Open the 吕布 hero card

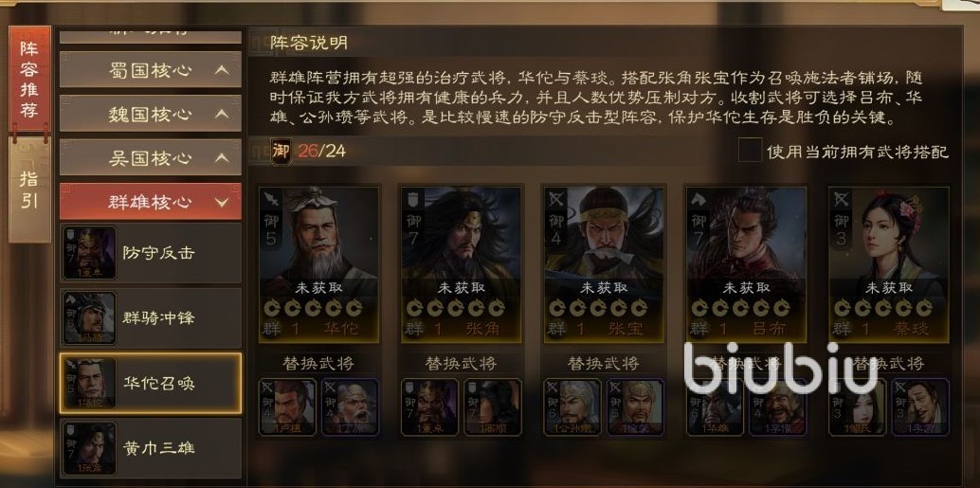coord(746,264)
